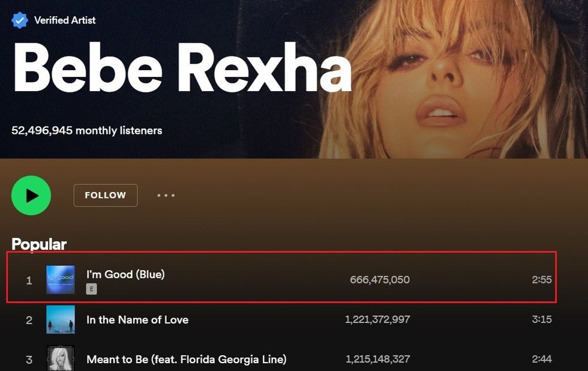Select the Meant to Be track title
Viewport: 588px width, 371px height.
coord(186,360)
